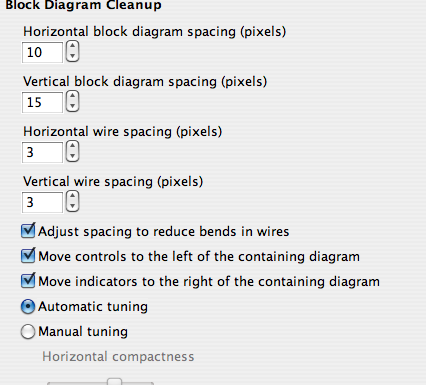The image size is (426, 385).
Task: Decrease horizontal wire spacing with down arrow
Action: tap(72, 156)
